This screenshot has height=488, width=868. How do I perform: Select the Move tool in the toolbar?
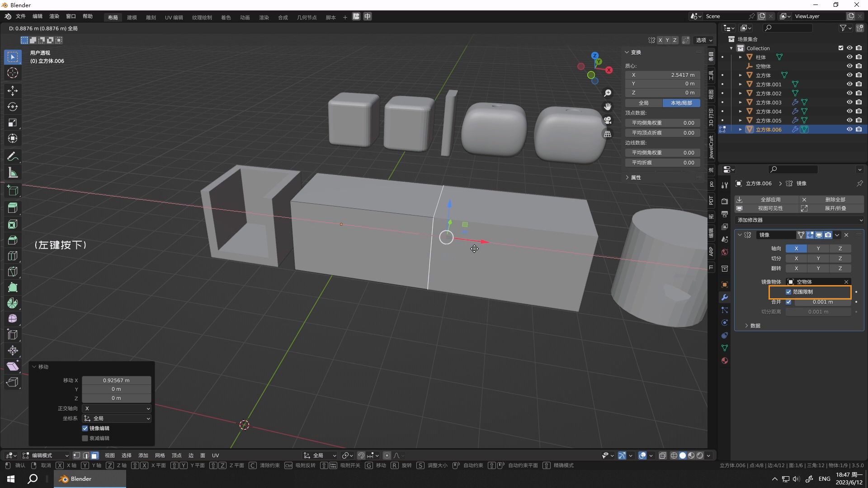point(13,91)
